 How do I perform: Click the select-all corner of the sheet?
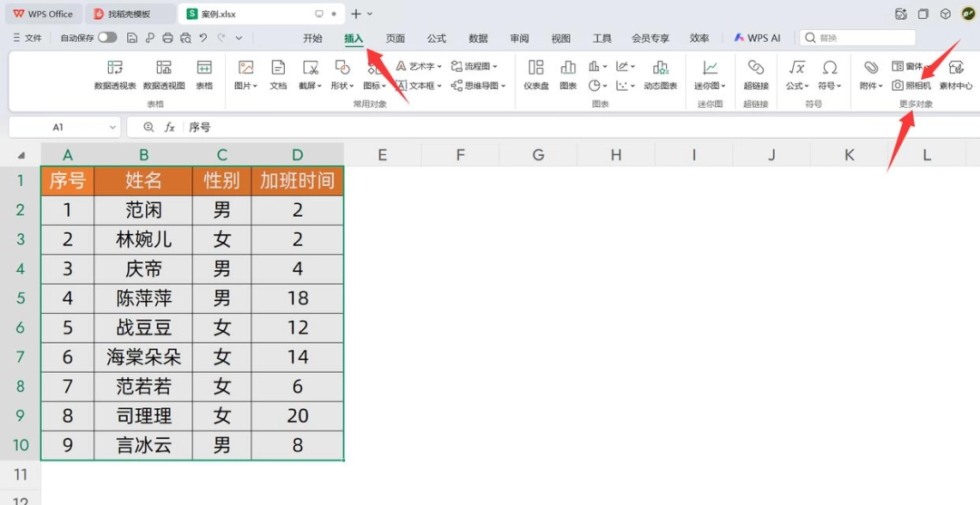click(21, 155)
